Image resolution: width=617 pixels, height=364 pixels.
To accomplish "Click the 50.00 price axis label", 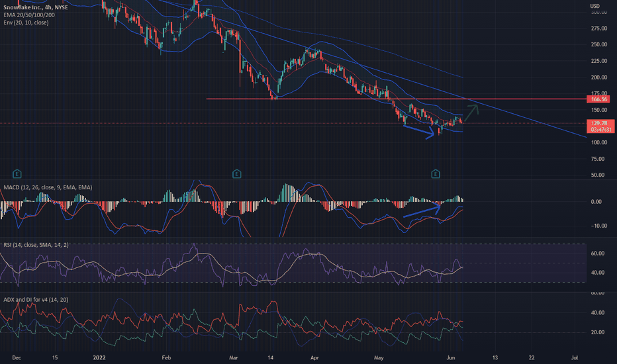I will pyautogui.click(x=598, y=175).
